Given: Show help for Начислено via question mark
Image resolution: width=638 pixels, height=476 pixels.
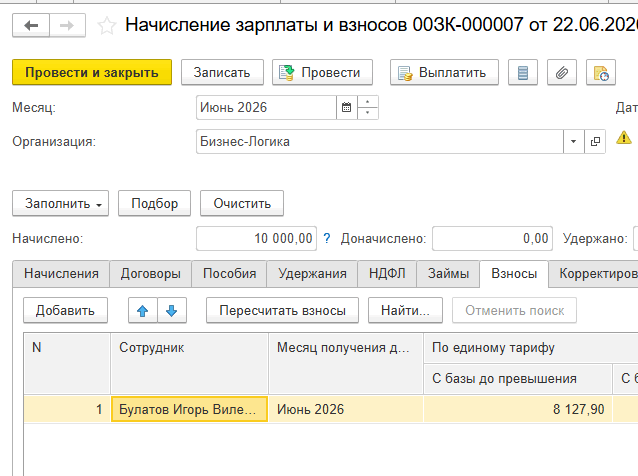Looking at the screenshot, I should pyautogui.click(x=327, y=238).
